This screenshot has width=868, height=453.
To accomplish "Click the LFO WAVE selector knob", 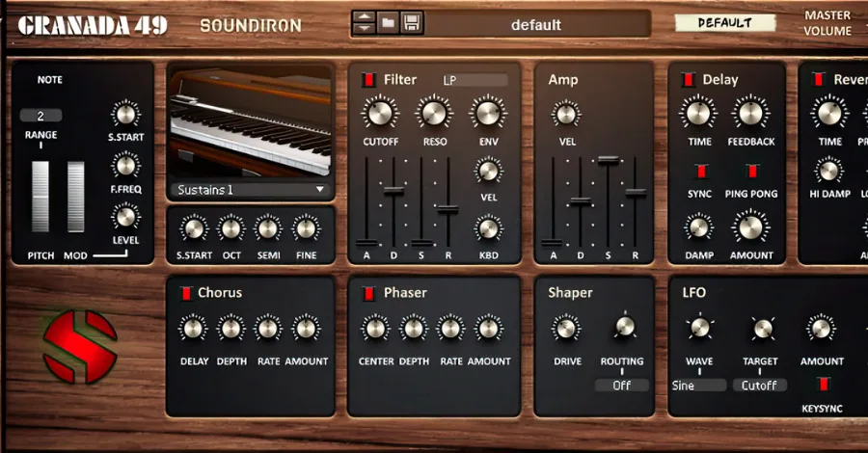I will tap(700, 328).
